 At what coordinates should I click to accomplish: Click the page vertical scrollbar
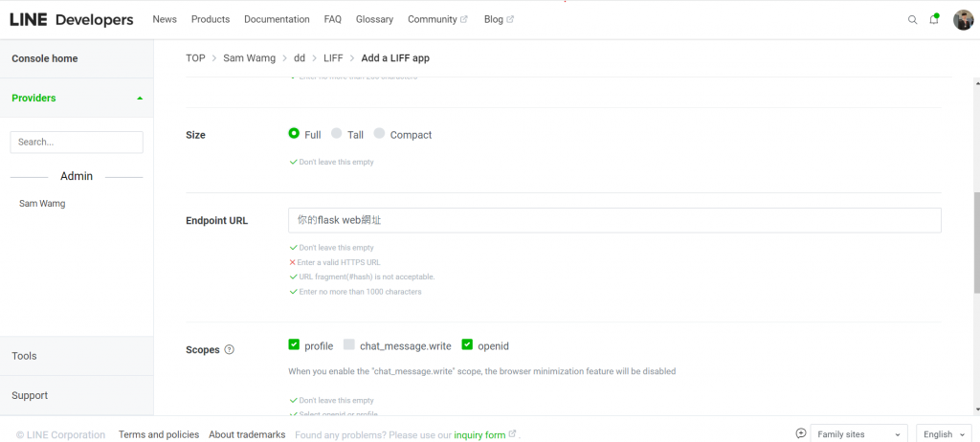pos(976,243)
